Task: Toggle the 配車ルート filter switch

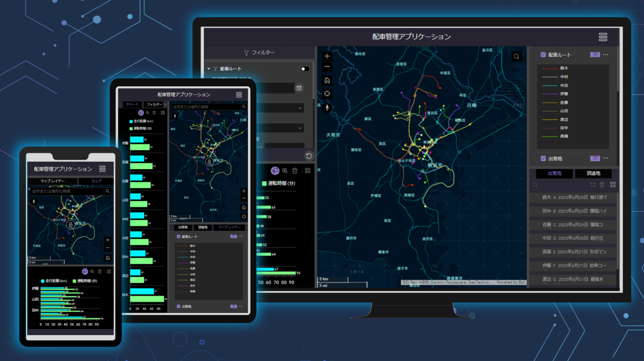Action: (x=305, y=69)
